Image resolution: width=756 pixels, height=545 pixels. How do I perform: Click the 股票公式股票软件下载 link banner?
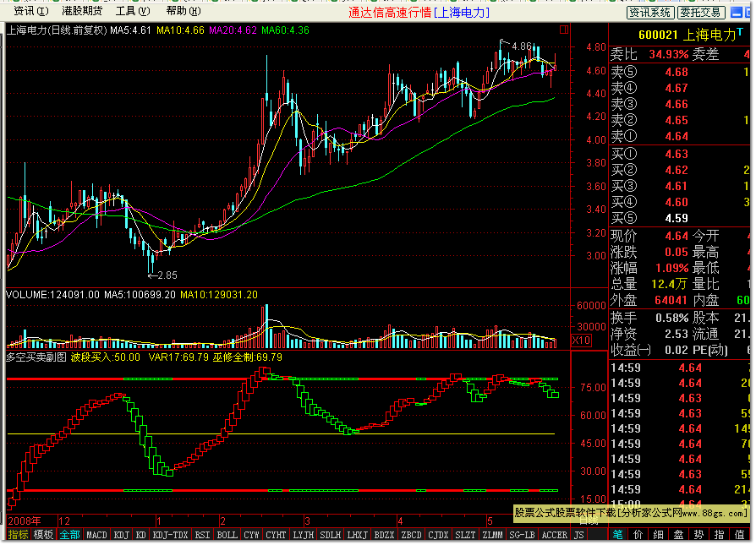coord(632,513)
